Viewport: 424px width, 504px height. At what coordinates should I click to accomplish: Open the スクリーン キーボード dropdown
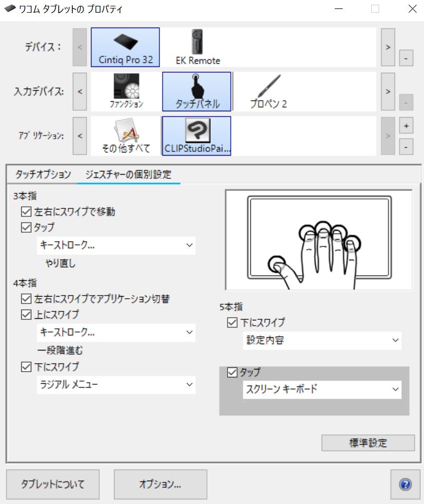(x=322, y=389)
